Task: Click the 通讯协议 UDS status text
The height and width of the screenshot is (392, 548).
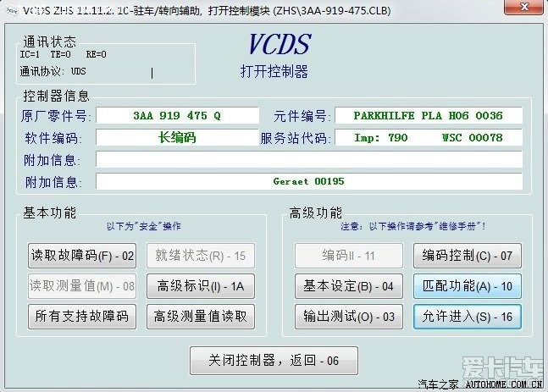Action: pyautogui.click(x=53, y=71)
